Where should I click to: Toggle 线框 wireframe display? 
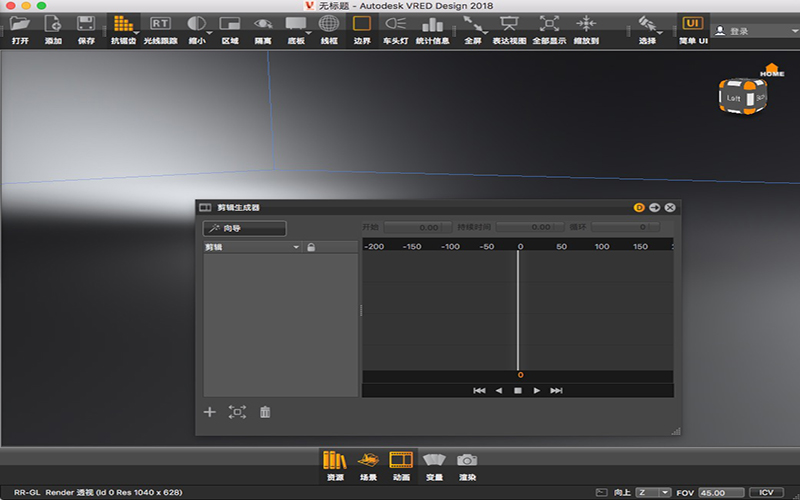click(x=329, y=23)
